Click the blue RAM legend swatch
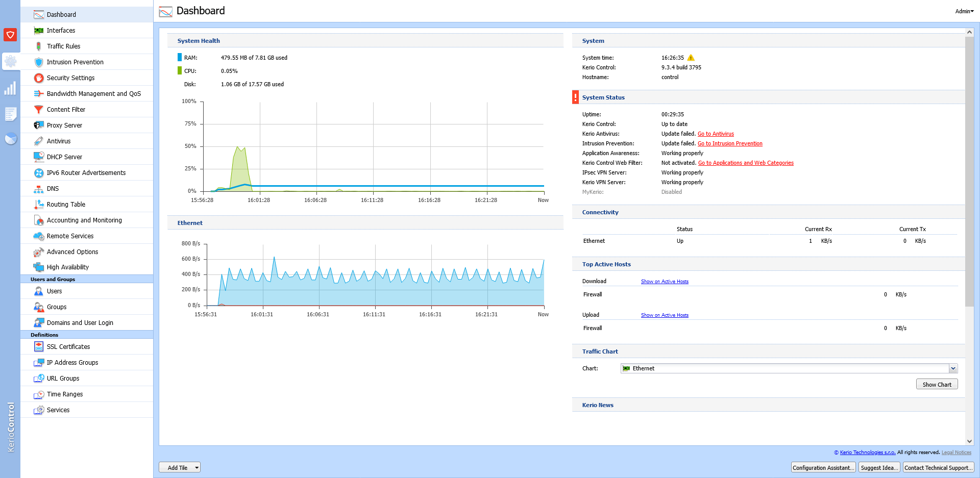This screenshot has height=478, width=980. [x=180, y=58]
